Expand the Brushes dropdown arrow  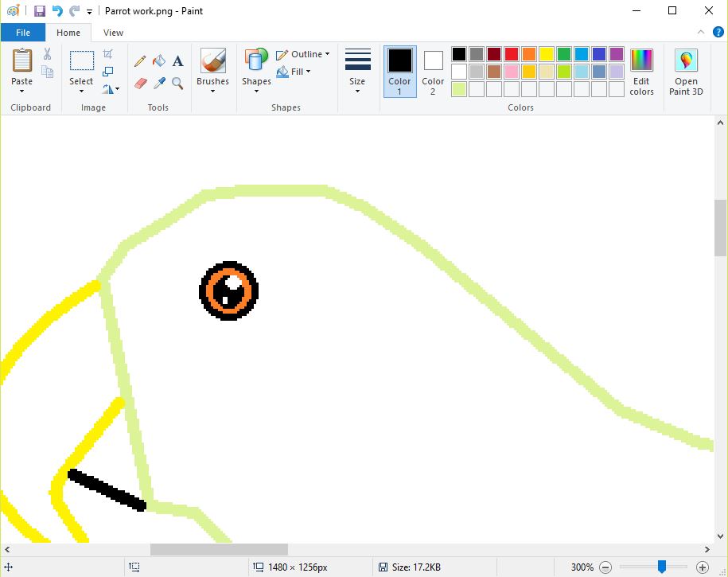click(213, 91)
